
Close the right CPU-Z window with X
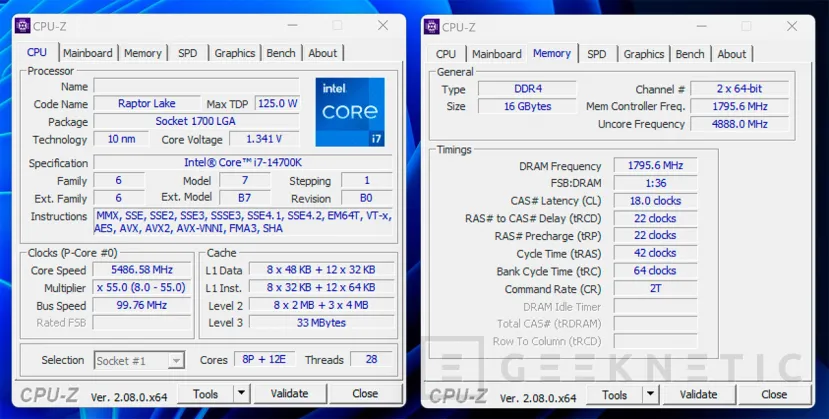tap(791, 26)
